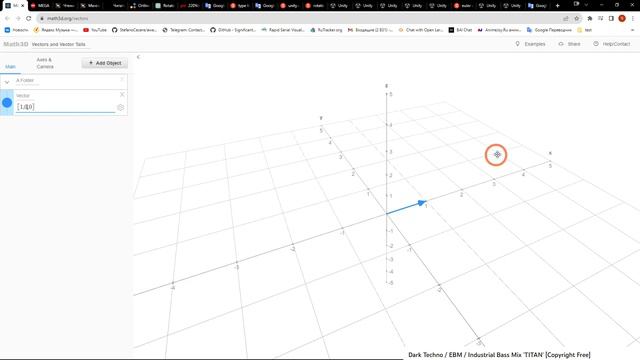Click the share-page icon in address bar
The width and height of the screenshot is (640, 360).
coord(566,18)
